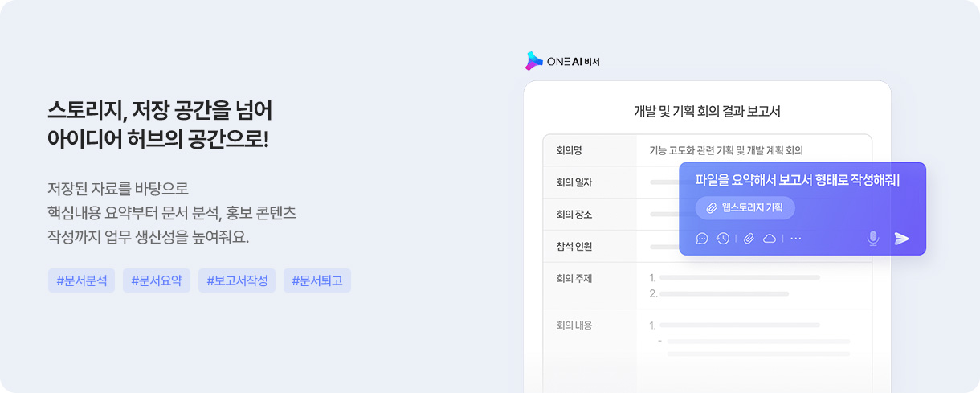
Task: Click the cloud storage icon
Action: coord(770,239)
